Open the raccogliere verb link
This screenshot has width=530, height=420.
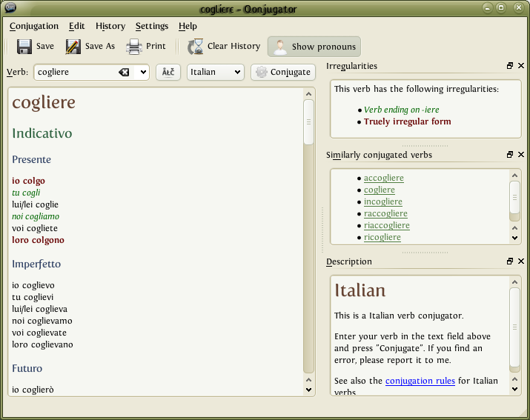[385, 213]
